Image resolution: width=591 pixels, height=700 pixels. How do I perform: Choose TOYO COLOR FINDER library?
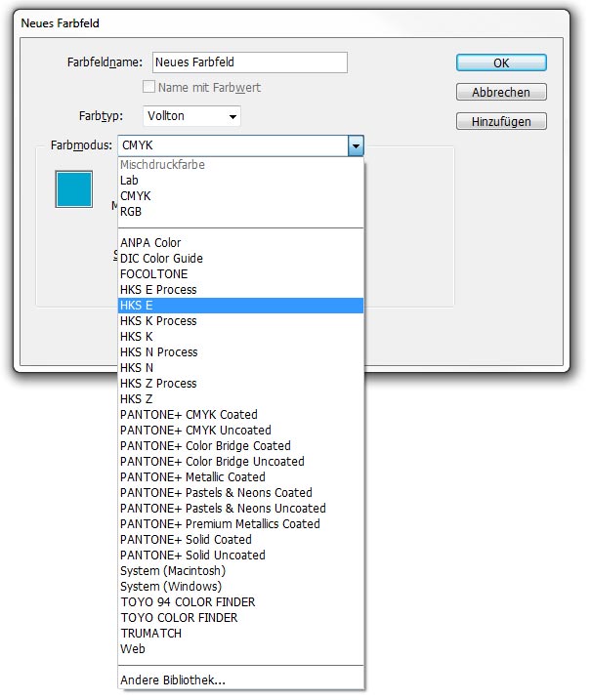coord(240,618)
